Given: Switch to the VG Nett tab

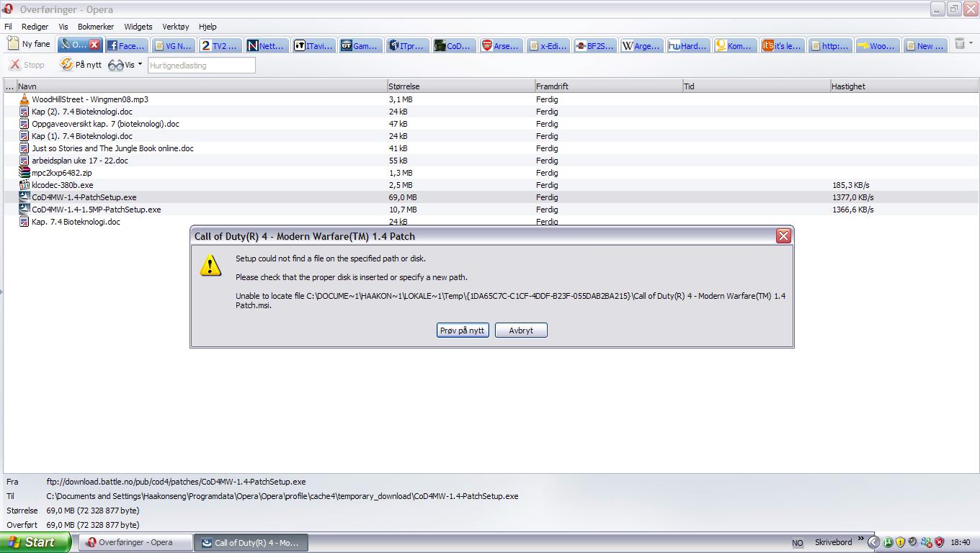Looking at the screenshot, I should click(x=173, y=45).
